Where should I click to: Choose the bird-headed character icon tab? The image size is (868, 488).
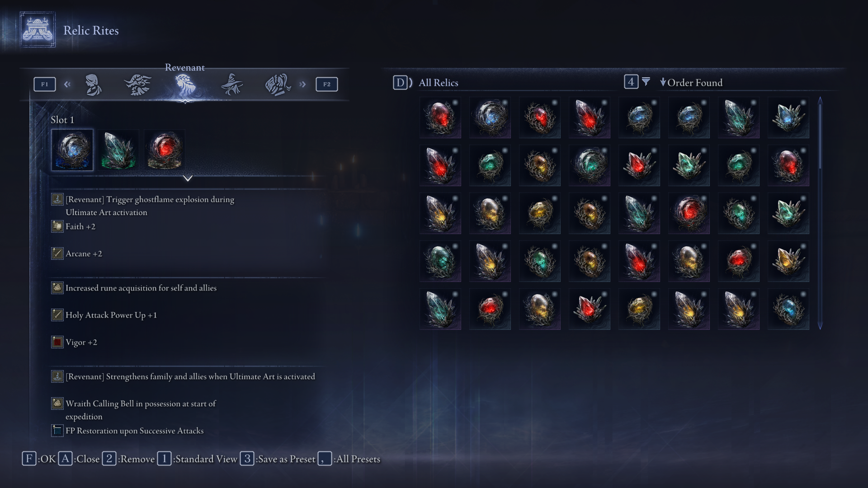click(x=138, y=84)
